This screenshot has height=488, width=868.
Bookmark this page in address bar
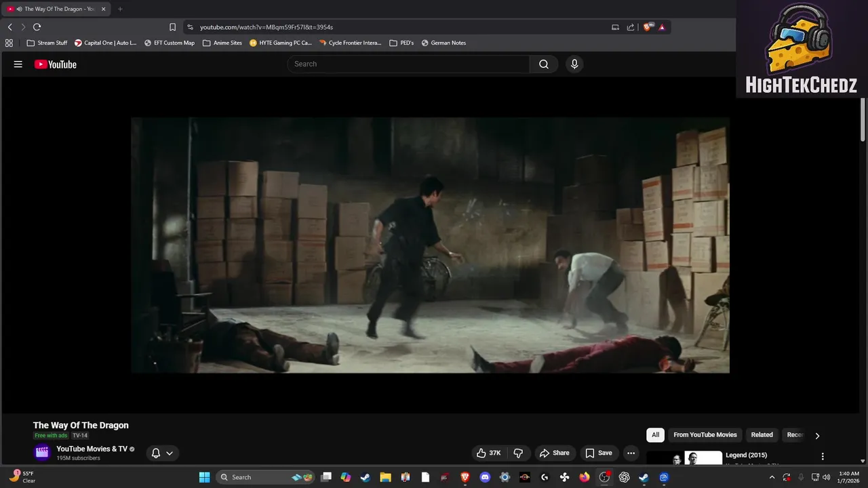(x=172, y=27)
